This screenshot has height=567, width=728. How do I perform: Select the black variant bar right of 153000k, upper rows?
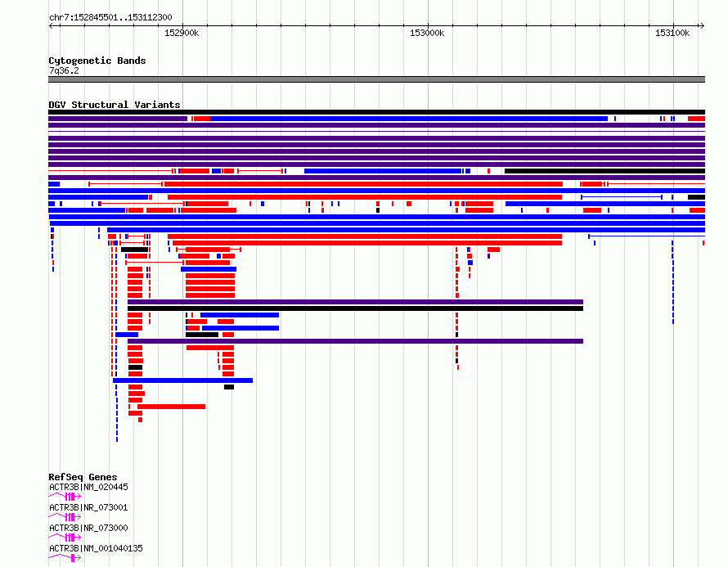pyautogui.click(x=605, y=171)
